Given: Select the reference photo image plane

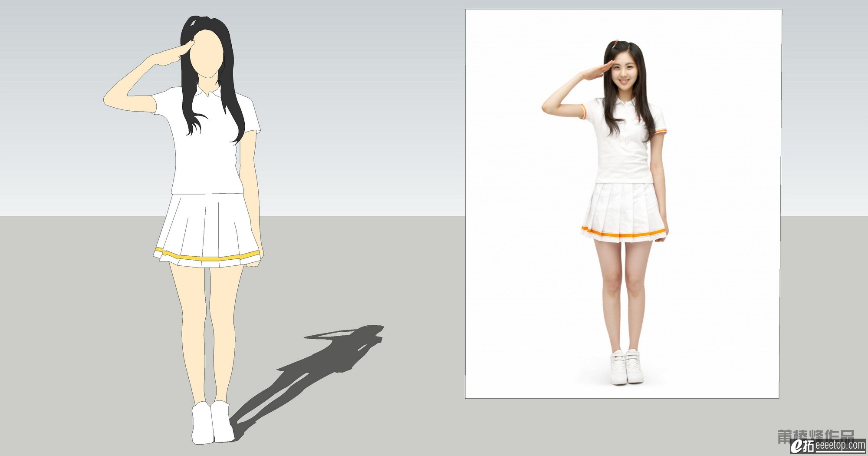Looking at the screenshot, I should click(623, 204).
